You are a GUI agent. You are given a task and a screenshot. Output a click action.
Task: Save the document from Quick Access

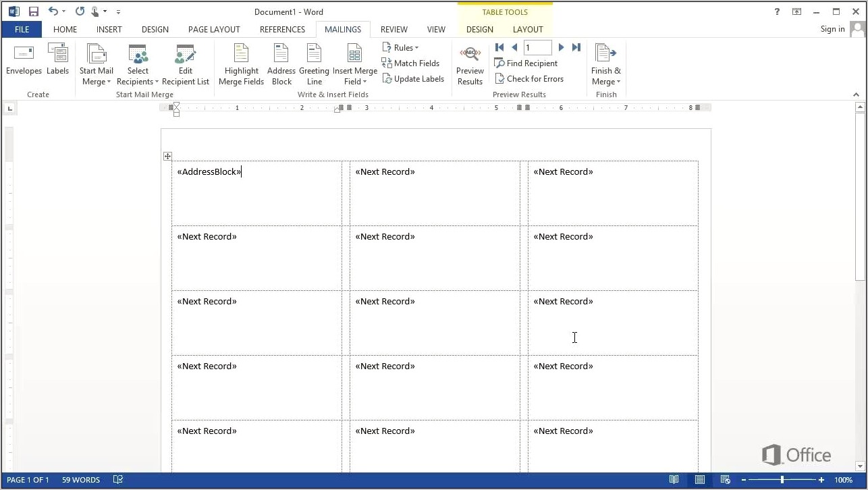pos(33,11)
